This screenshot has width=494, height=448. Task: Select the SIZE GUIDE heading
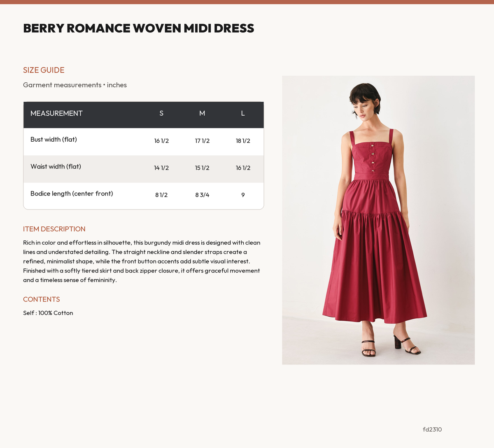pos(44,70)
